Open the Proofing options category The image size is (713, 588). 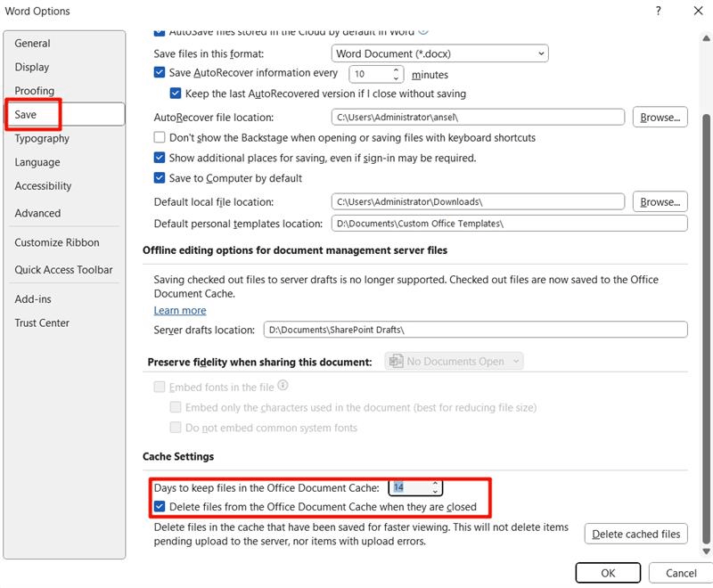[35, 90]
